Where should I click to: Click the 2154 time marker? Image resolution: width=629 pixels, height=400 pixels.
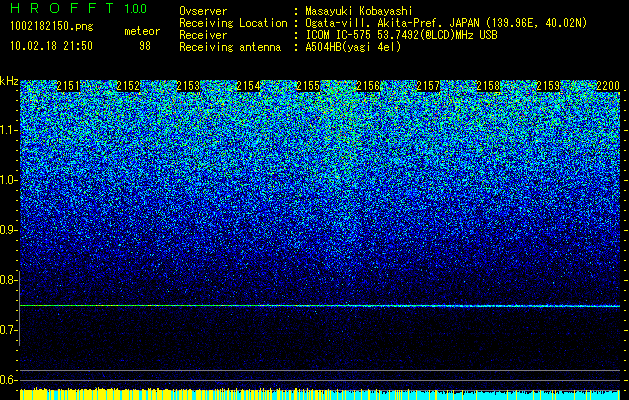click(x=248, y=86)
